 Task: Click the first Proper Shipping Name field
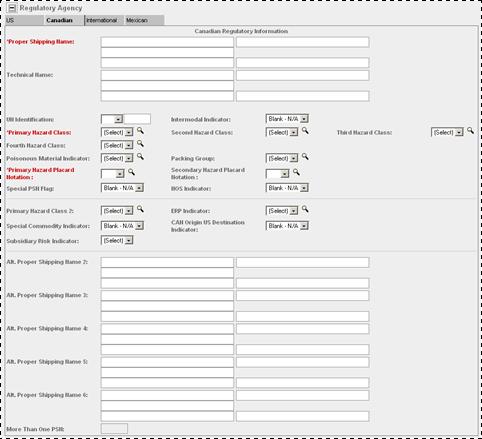click(x=167, y=42)
